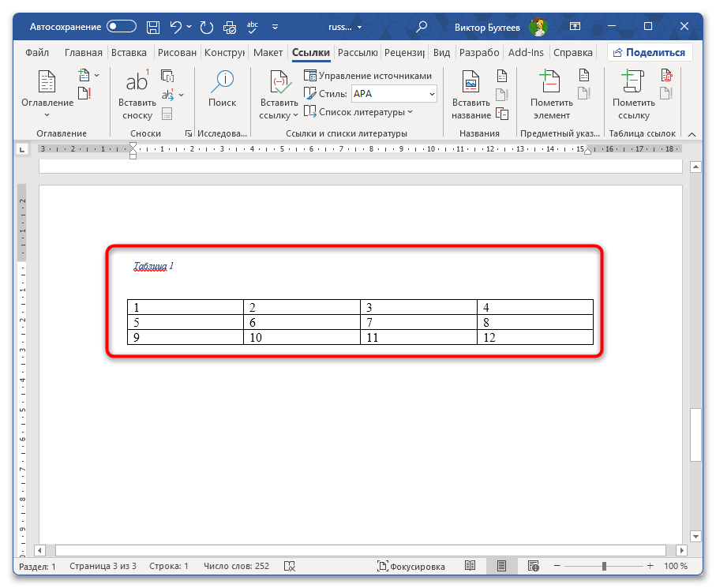Open the Файл tab
The height and width of the screenshot is (588, 716).
click(37, 53)
